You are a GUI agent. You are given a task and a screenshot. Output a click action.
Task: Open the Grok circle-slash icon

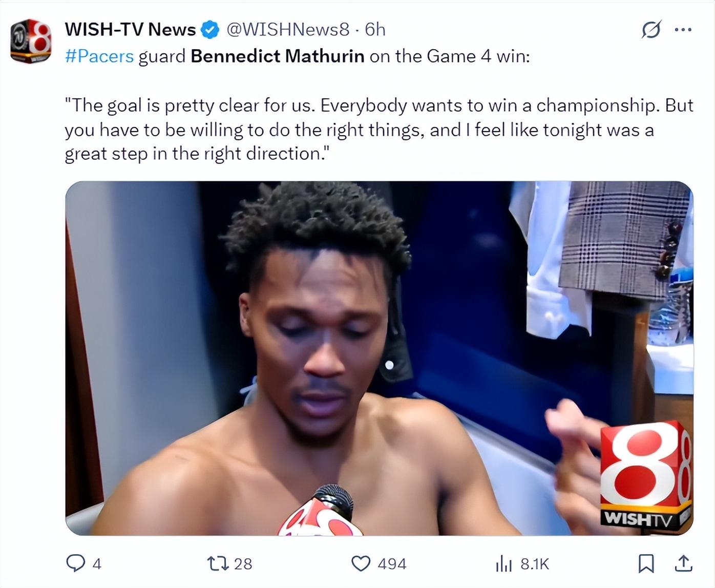coord(651,30)
